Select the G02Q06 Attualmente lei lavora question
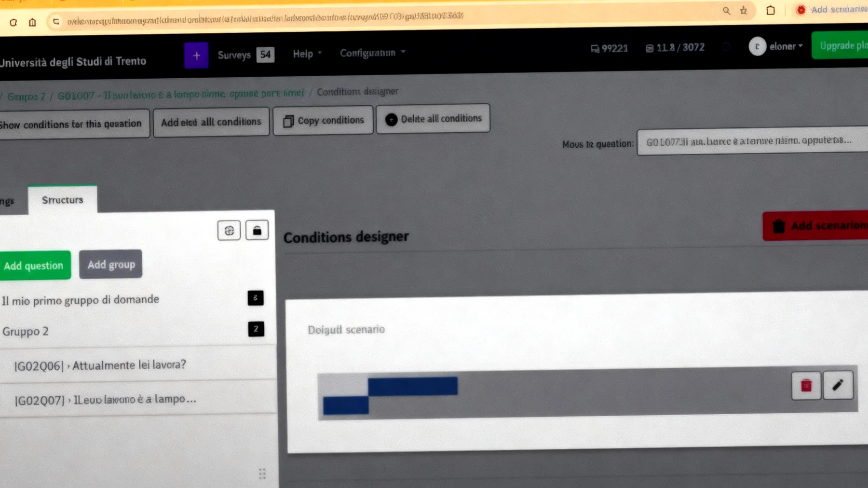868x488 pixels. click(100, 365)
